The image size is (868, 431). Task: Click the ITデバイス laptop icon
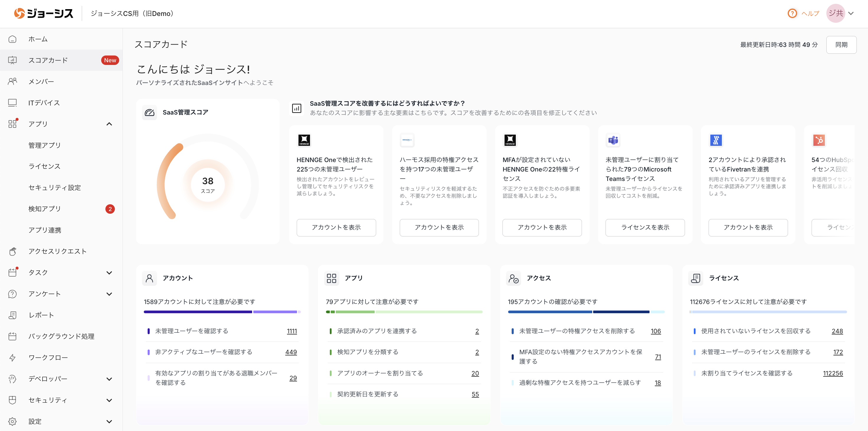12,103
